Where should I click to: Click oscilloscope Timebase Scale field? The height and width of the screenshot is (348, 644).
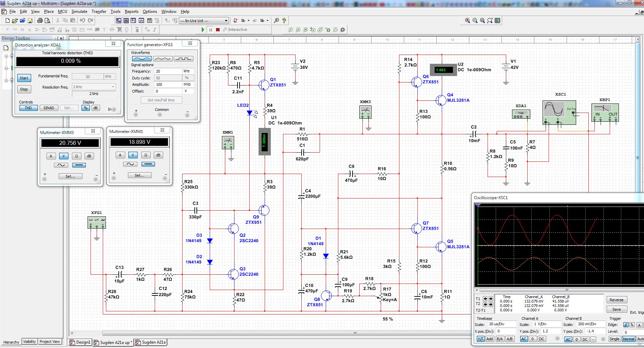coord(502,324)
